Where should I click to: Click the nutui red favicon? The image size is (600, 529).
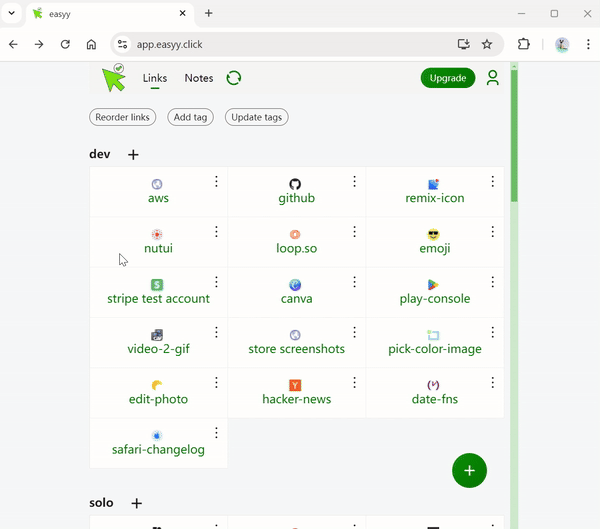tap(157, 234)
